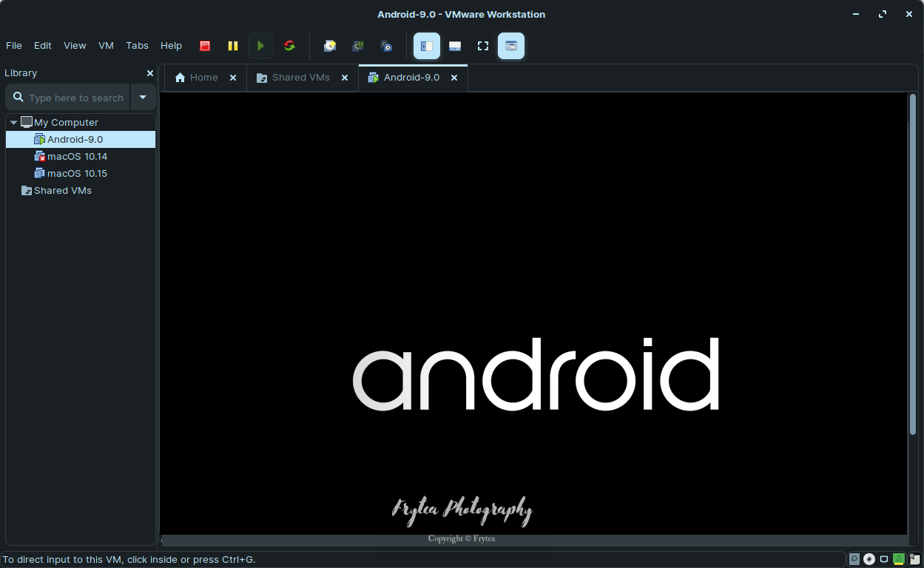Revert the VM to its snapshot

tap(358, 46)
